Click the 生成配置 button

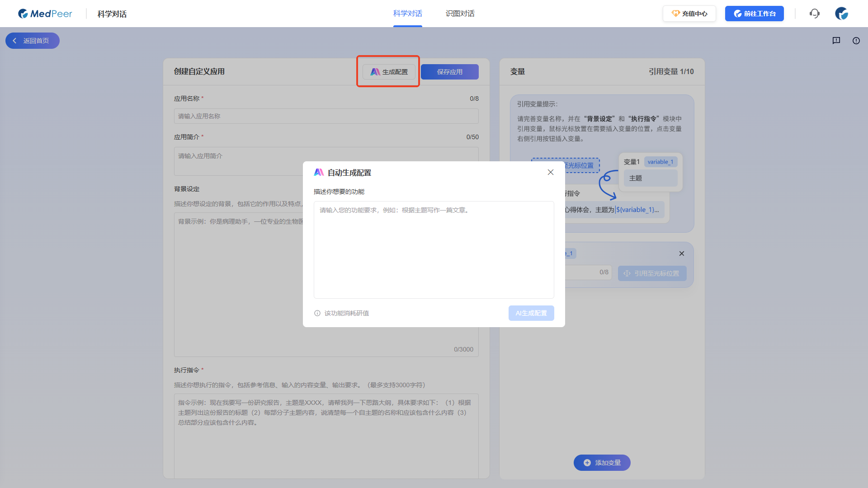tap(389, 72)
